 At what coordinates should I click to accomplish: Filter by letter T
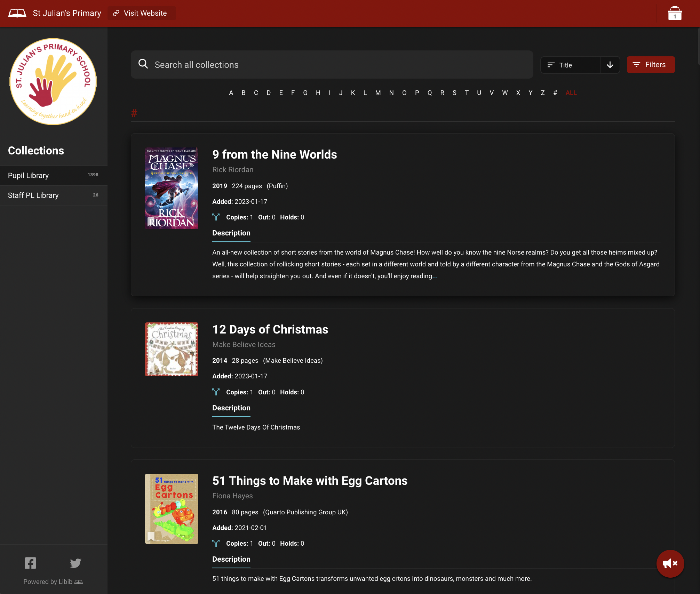click(x=467, y=93)
